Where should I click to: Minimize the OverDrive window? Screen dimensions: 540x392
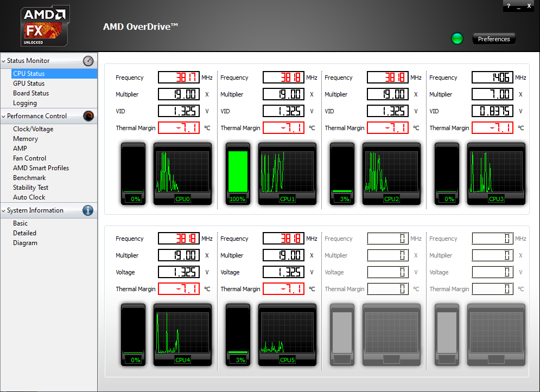[x=519, y=6]
